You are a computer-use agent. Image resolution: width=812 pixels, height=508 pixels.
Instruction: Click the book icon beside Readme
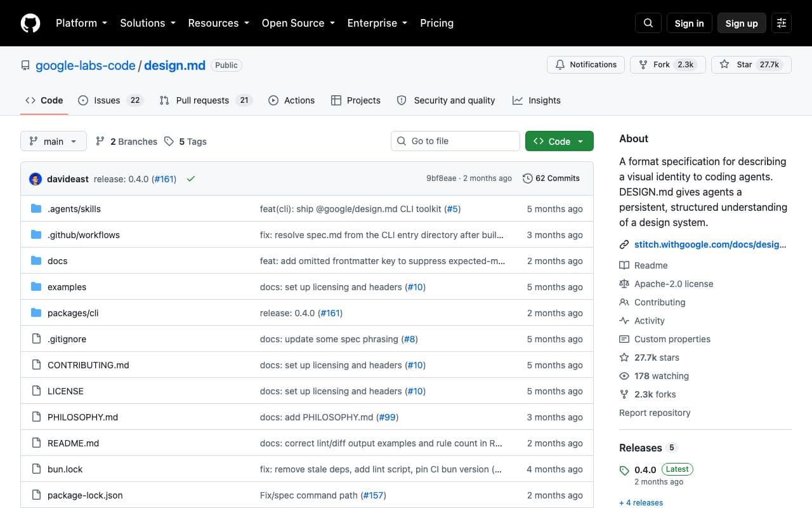point(624,265)
